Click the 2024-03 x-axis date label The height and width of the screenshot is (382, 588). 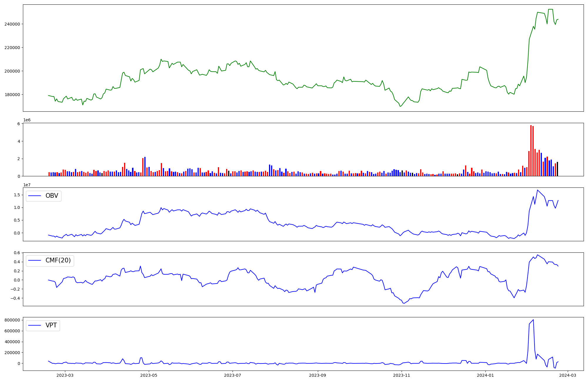[x=567, y=375]
